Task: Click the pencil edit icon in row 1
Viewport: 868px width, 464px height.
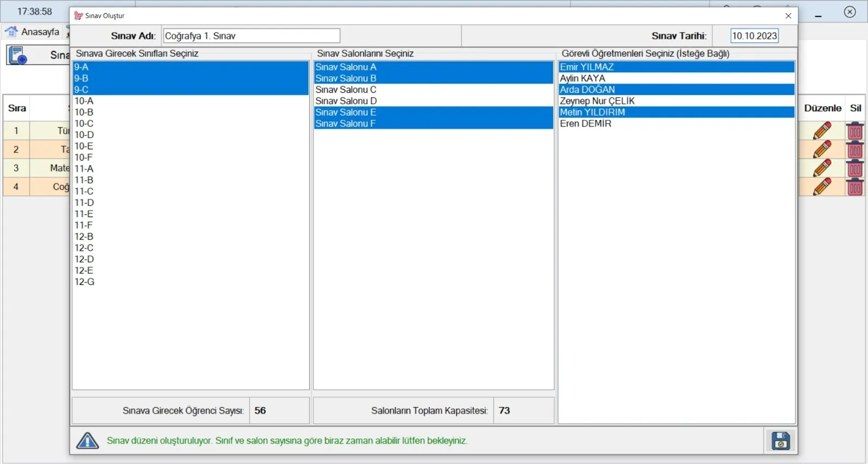Action: (x=822, y=131)
